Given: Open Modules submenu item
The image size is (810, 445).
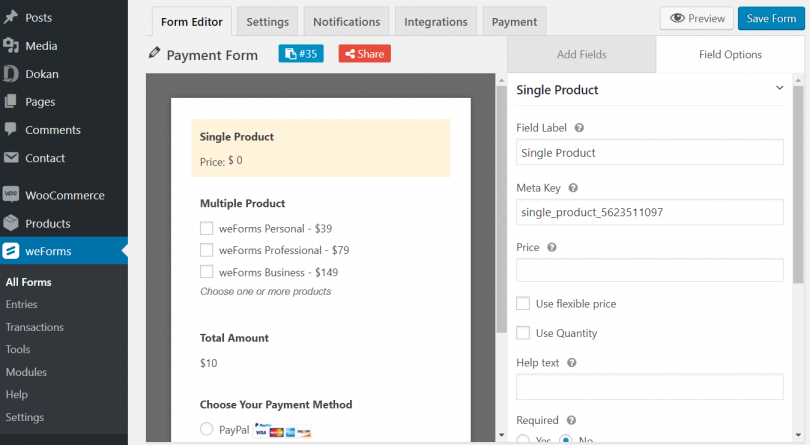Looking at the screenshot, I should point(26,372).
